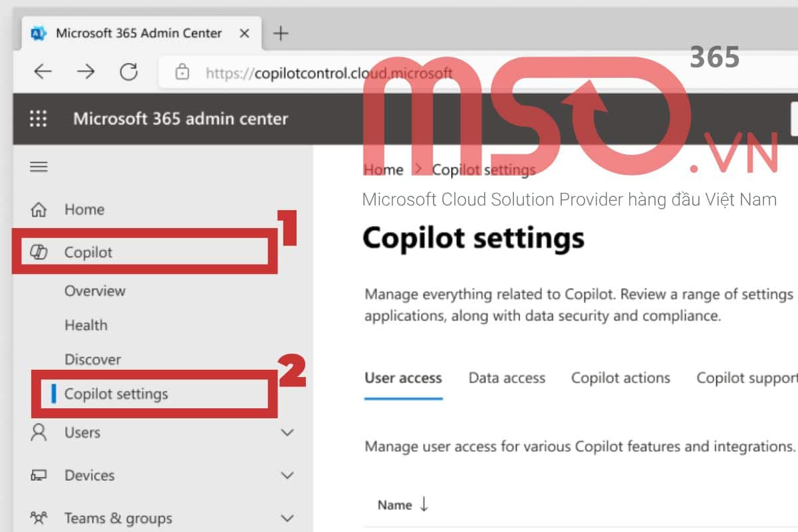This screenshot has width=798, height=532.
Task: Open a new browser tab with plus
Action: click(281, 33)
